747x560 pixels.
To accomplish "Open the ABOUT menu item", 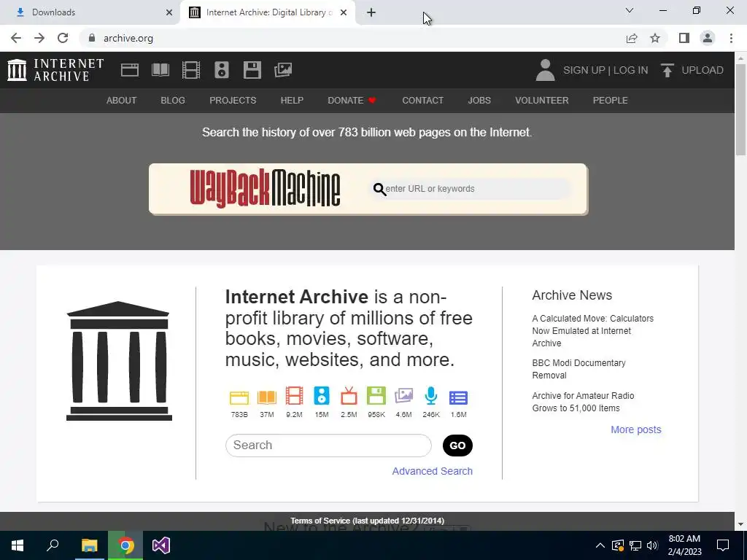I will [x=122, y=101].
